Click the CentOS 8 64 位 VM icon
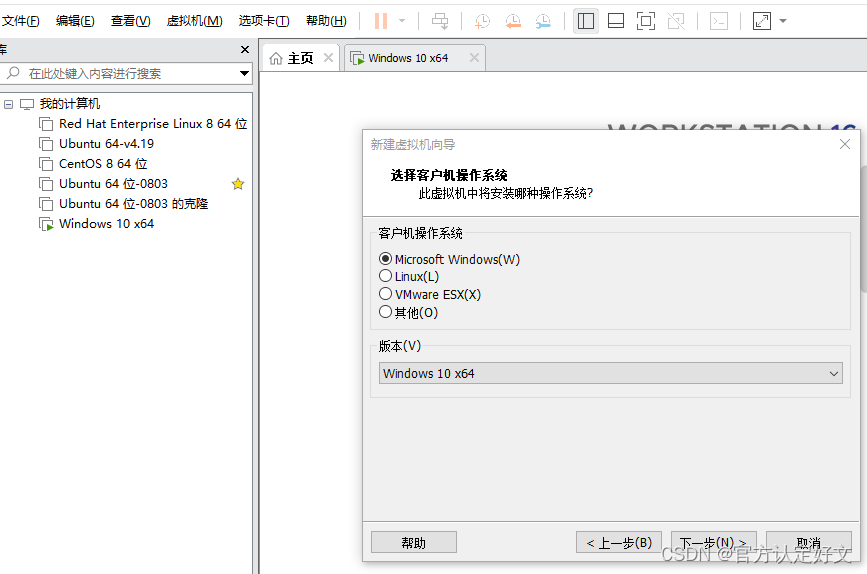Screen dimensions: 867x574 [x=46, y=164]
